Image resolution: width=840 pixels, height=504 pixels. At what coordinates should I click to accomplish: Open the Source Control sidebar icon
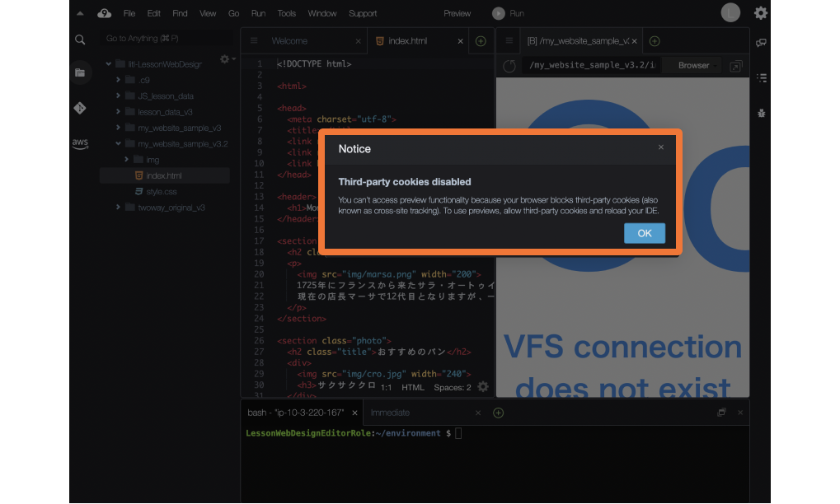80,108
